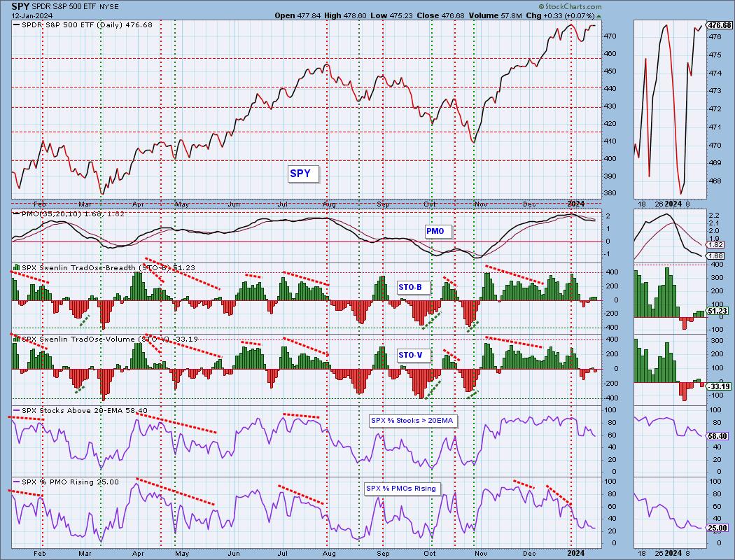Viewport: 735px width, 560px height.
Task: Click the Mar label on bottom time axis
Action: click(x=85, y=554)
